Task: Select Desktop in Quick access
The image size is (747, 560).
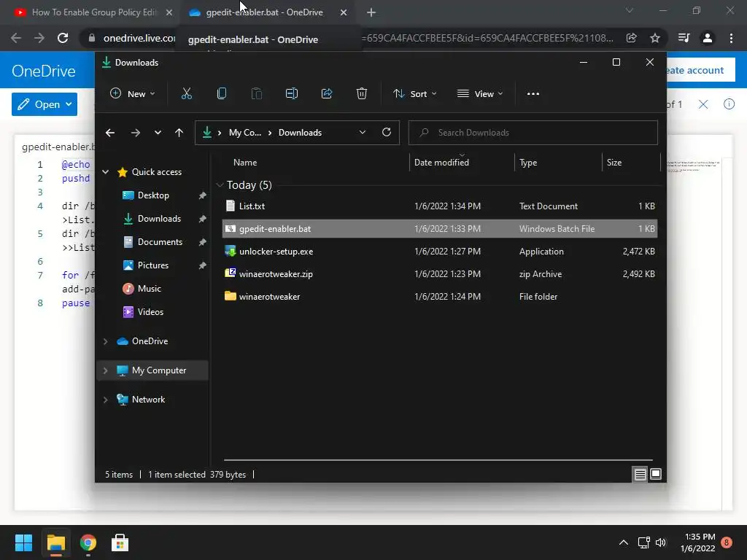Action: coord(153,195)
